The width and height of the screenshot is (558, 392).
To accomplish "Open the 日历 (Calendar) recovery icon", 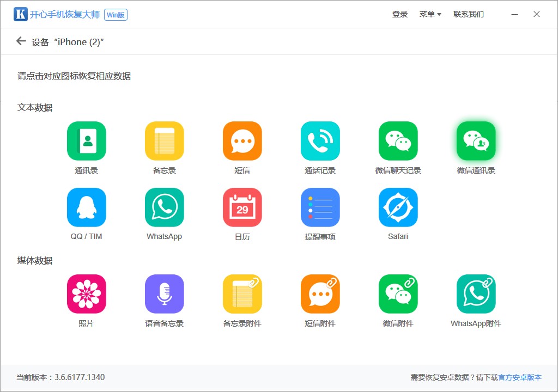I will [x=242, y=207].
